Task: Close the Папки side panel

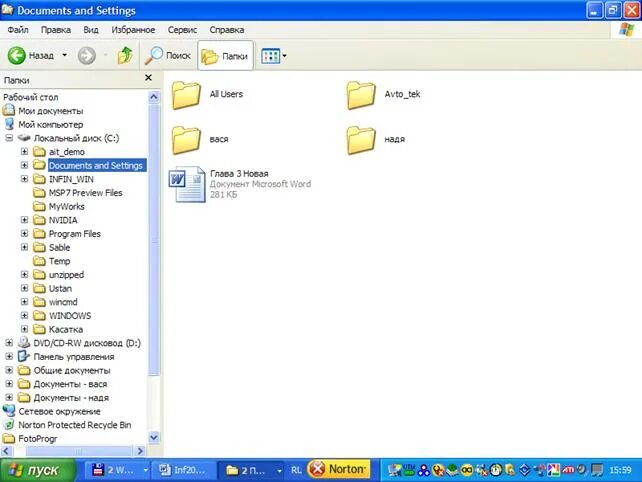Action: click(x=149, y=78)
